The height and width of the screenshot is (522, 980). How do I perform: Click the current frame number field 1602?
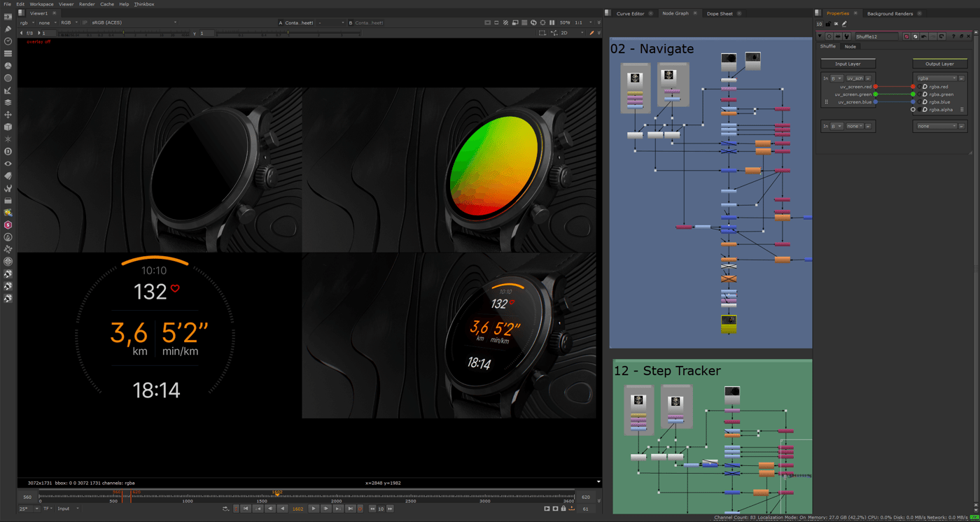click(297, 509)
